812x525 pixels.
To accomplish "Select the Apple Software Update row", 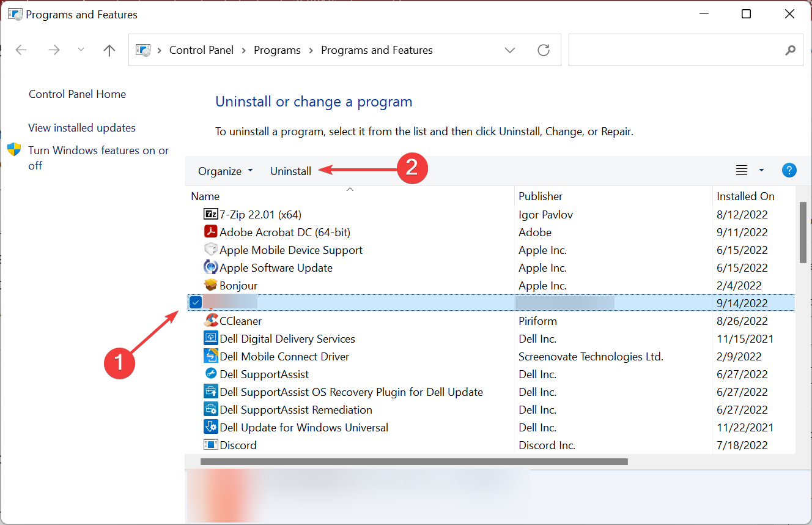I will click(x=490, y=267).
